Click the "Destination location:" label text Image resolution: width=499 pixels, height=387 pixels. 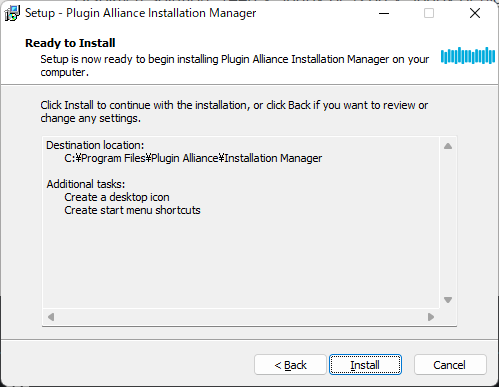(95, 145)
